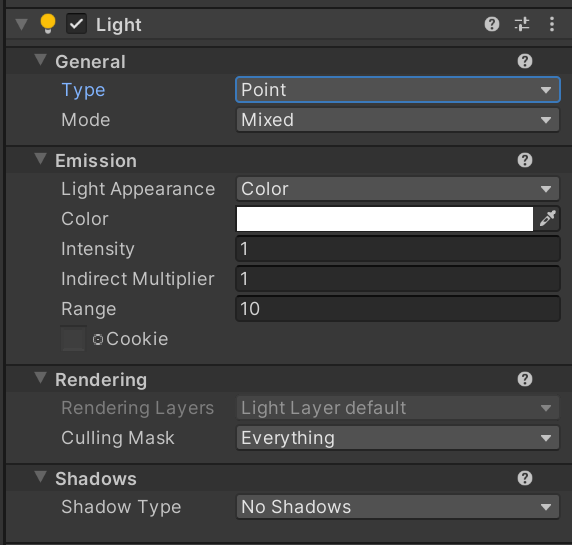The height and width of the screenshot is (545, 572).
Task: Click the Light component title text
Action: [119, 25]
